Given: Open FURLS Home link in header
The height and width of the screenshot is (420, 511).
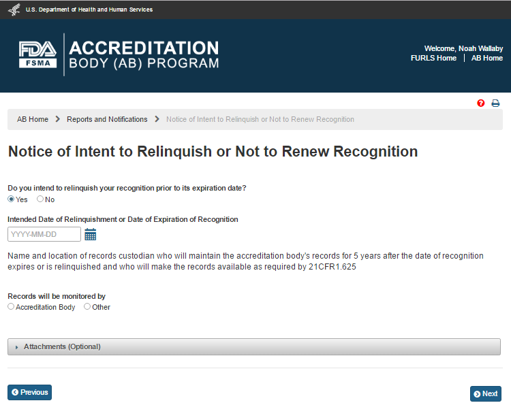Looking at the screenshot, I should [x=433, y=58].
